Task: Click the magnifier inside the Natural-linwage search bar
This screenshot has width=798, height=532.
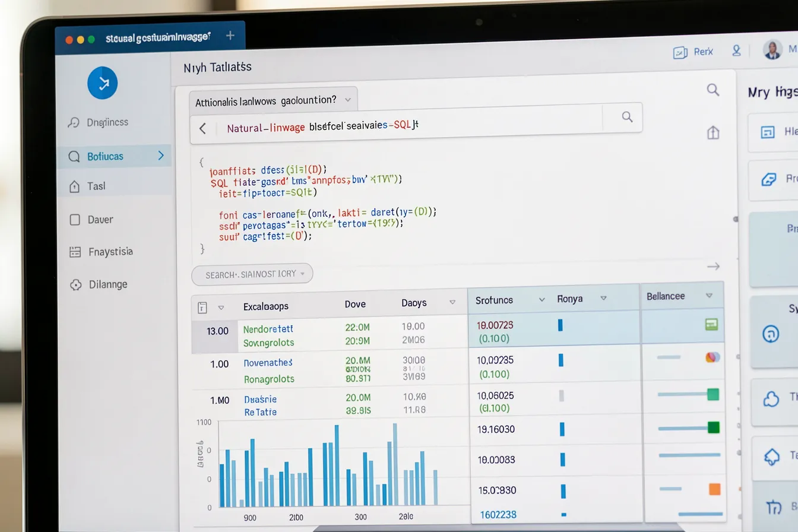Action: [627, 117]
